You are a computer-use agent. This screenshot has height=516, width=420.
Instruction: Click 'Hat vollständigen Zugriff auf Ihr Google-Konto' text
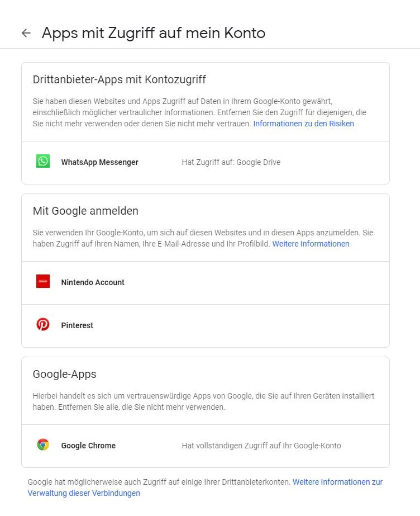261,446
